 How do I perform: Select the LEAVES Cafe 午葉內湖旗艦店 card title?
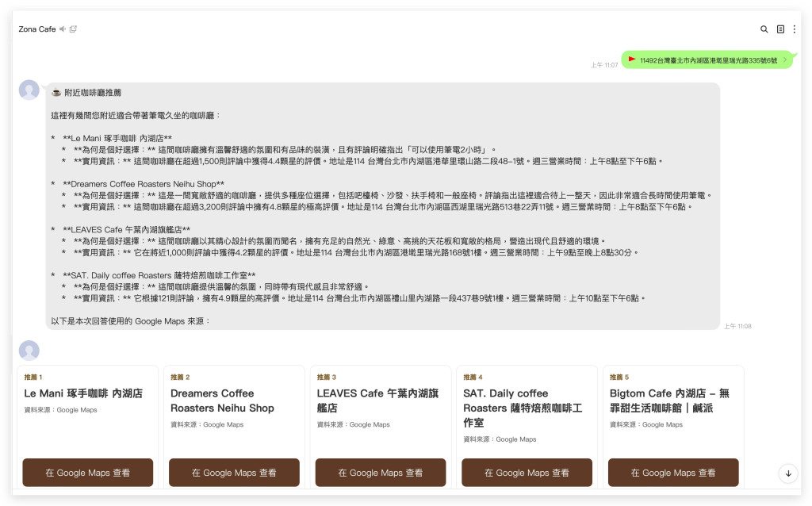tap(377, 401)
